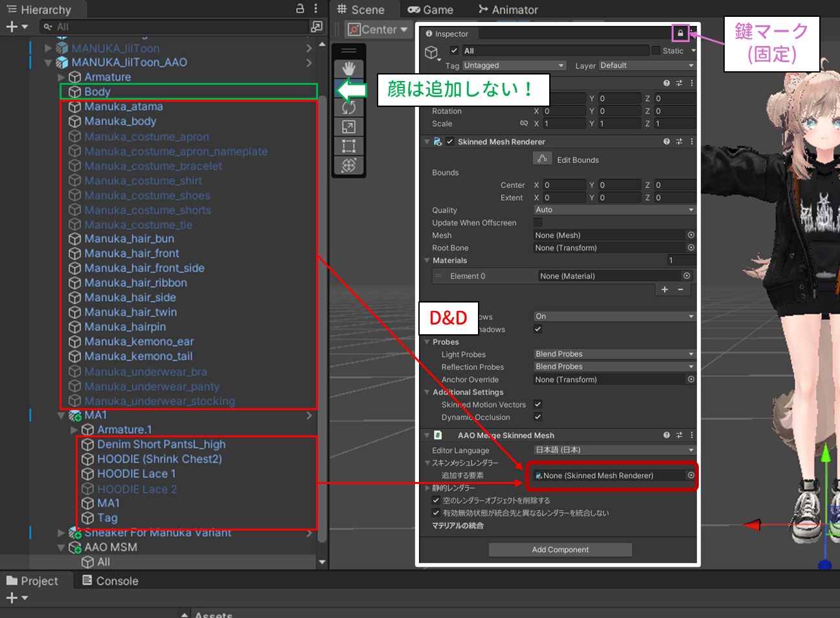Select the Rect transform tool
The image size is (840, 618).
[x=348, y=146]
